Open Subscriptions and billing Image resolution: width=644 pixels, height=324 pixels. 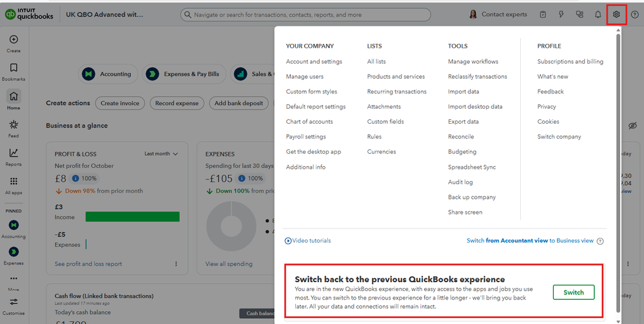tap(570, 62)
